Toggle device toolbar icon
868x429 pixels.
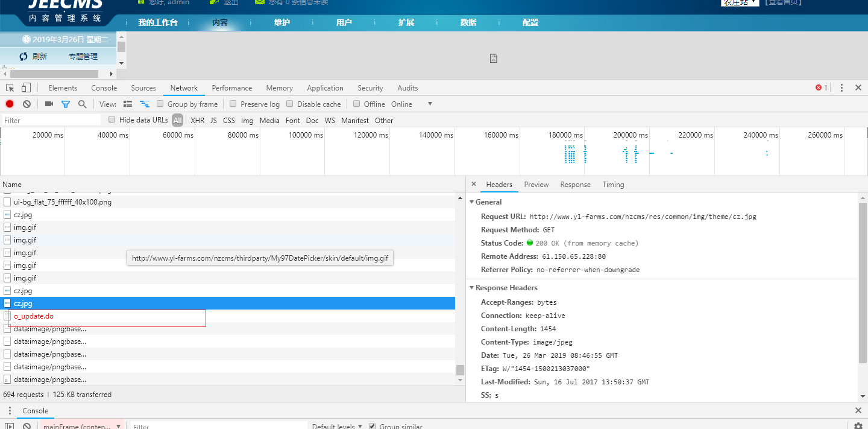(x=27, y=88)
